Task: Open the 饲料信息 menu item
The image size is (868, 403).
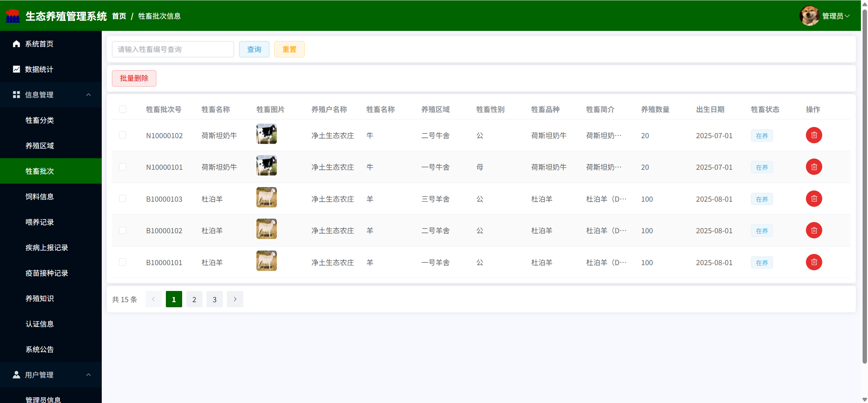Action: (x=40, y=197)
